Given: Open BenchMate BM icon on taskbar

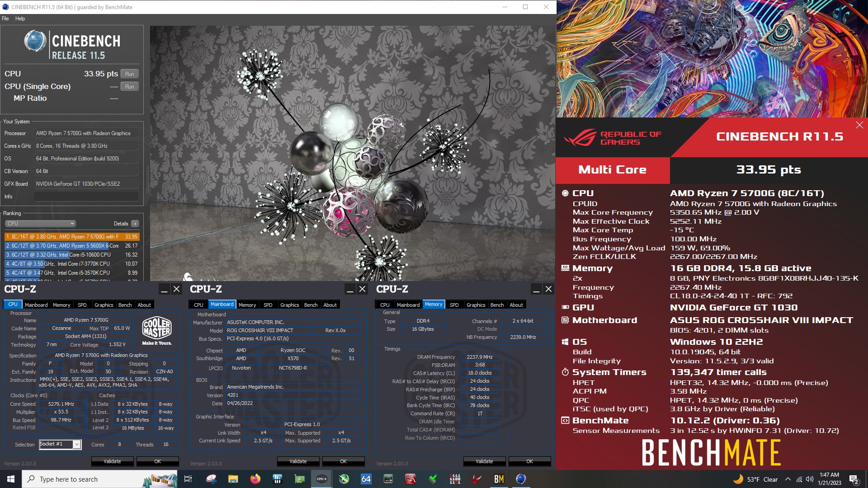Looking at the screenshot, I should 499,479.
